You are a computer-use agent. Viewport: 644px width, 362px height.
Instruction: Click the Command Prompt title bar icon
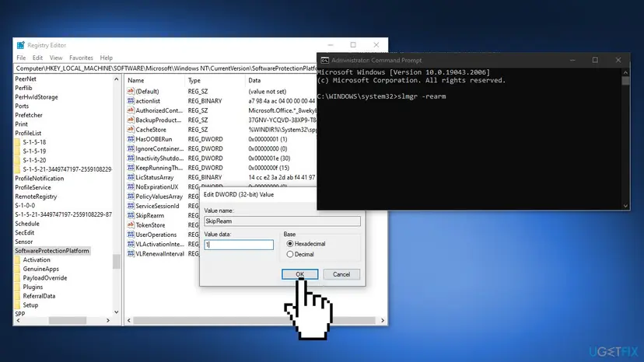point(325,61)
